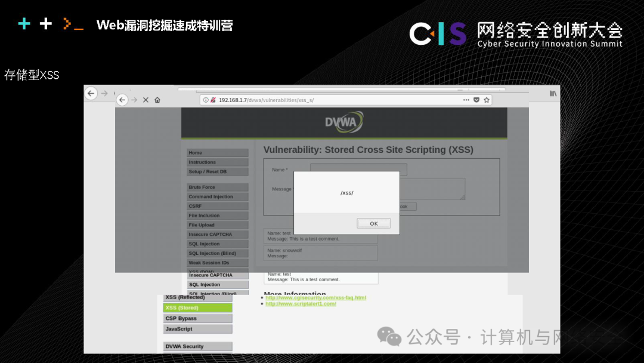Screen dimensions: 644x363
Task: Click the '/xss/' alert message text
Action: coord(346,193)
